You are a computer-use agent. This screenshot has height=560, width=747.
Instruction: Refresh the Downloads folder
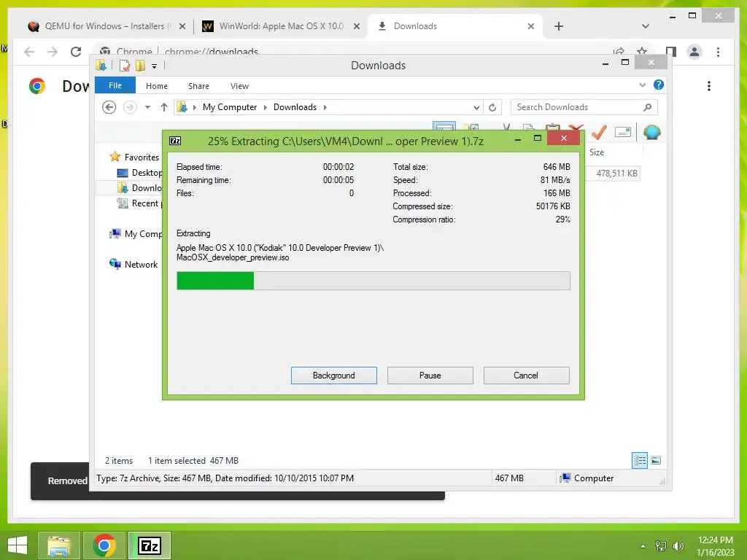pyautogui.click(x=492, y=108)
